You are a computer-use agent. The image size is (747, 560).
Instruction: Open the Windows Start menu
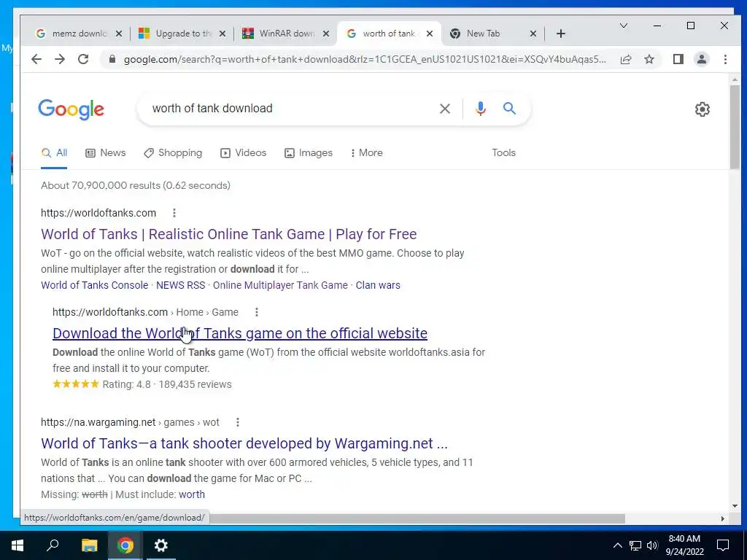[x=18, y=545]
